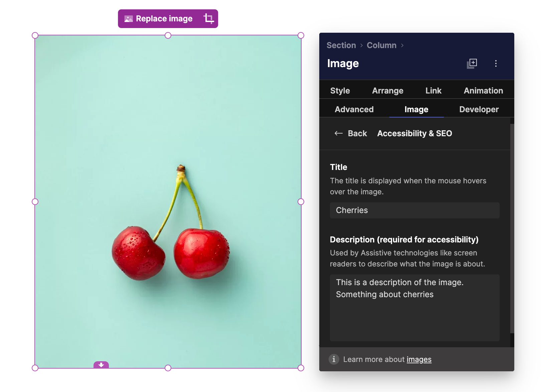Switch to the Style tab

pos(340,90)
